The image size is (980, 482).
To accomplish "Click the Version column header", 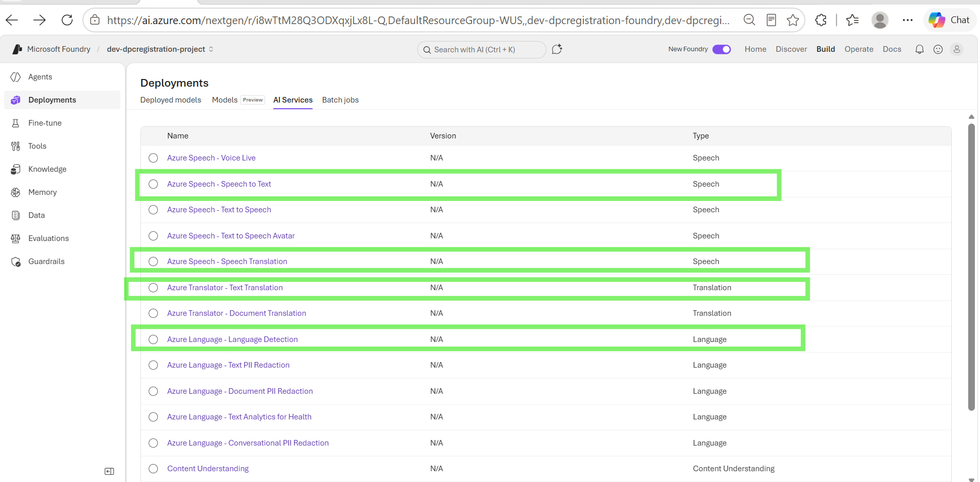I will click(x=443, y=136).
